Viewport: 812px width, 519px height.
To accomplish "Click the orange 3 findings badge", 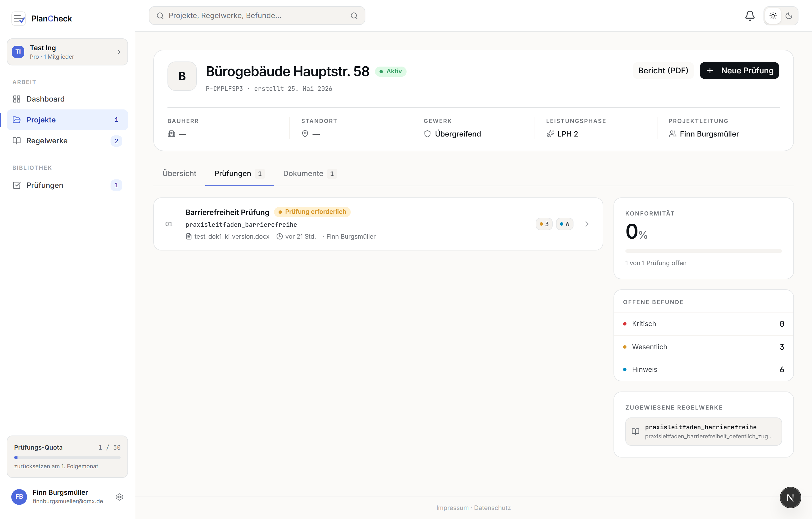I will [544, 224].
